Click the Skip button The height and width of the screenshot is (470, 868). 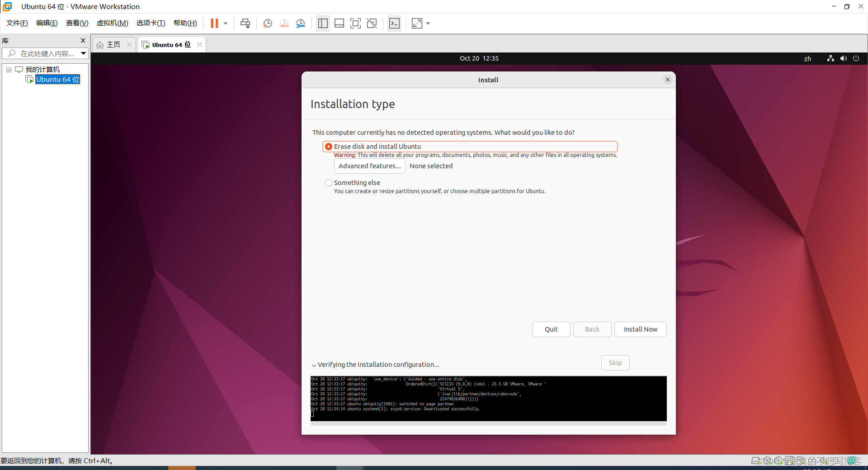click(615, 363)
